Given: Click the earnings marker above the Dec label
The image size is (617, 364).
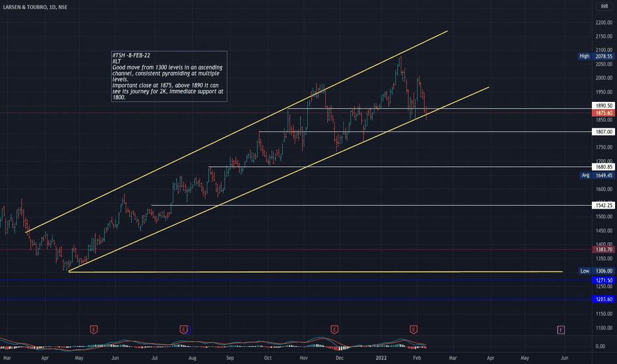Looking at the screenshot, I should (x=334, y=330).
